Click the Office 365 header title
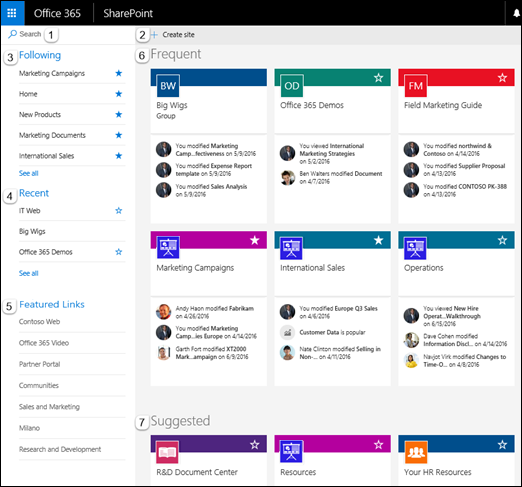Screen dimensions: 522x487 (x=57, y=13)
